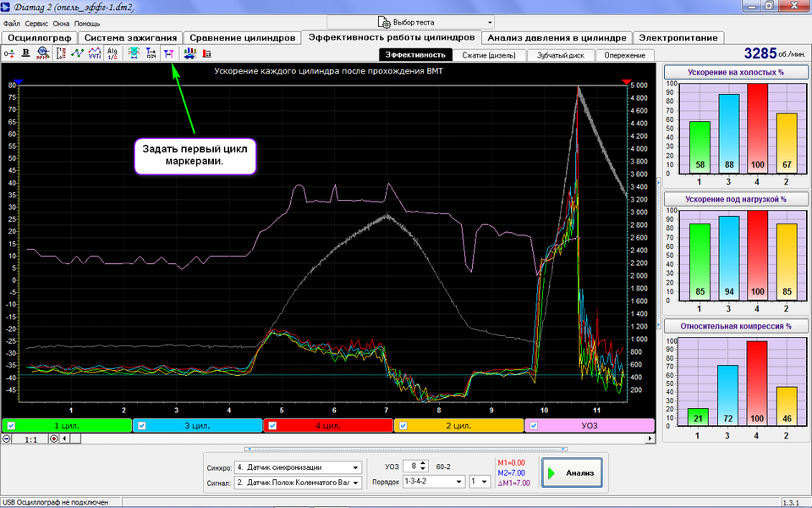
Task: Open the Файл menu
Action: point(11,24)
